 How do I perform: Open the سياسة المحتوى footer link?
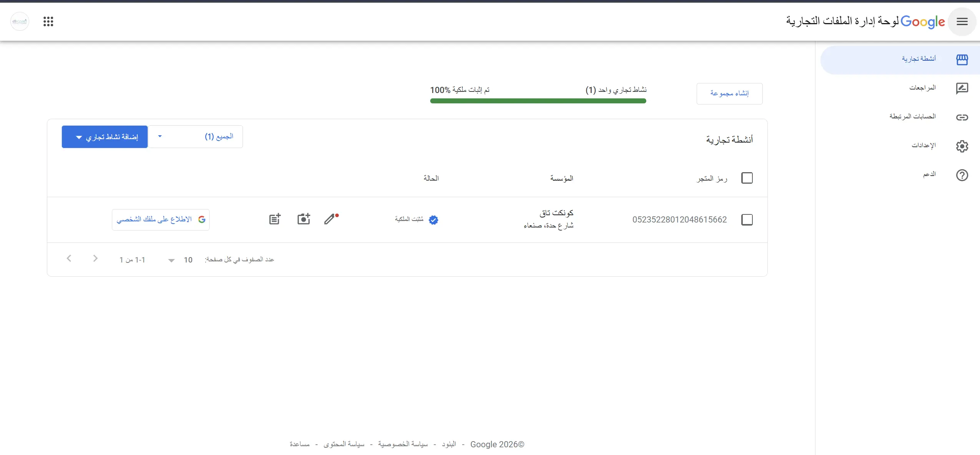[344, 444]
